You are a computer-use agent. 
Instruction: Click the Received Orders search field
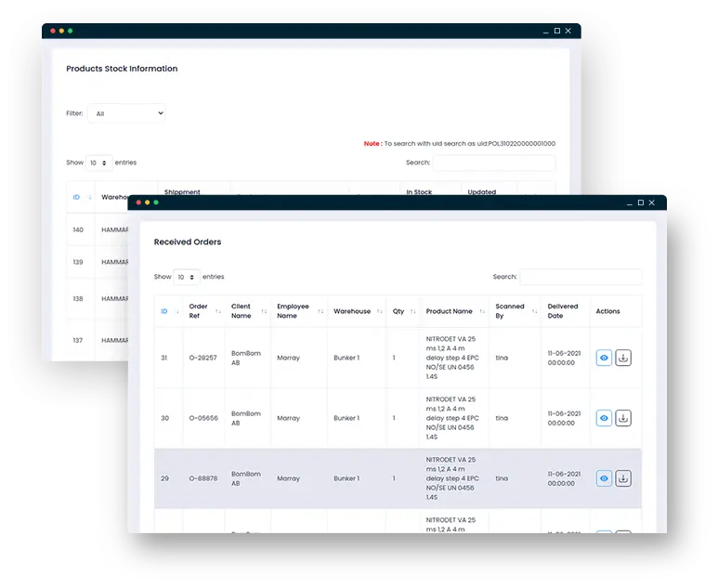[x=581, y=277]
